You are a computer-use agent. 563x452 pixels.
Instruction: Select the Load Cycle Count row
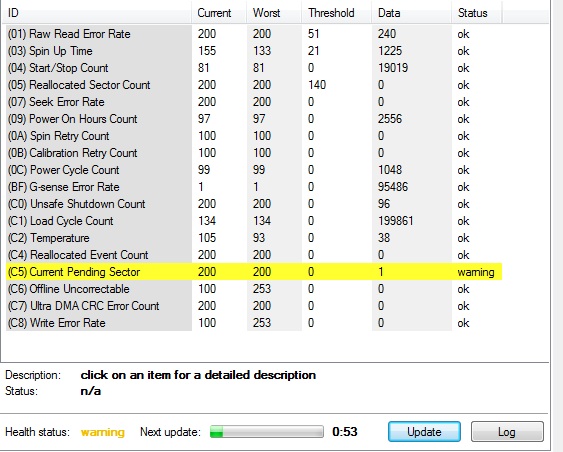(x=254, y=221)
